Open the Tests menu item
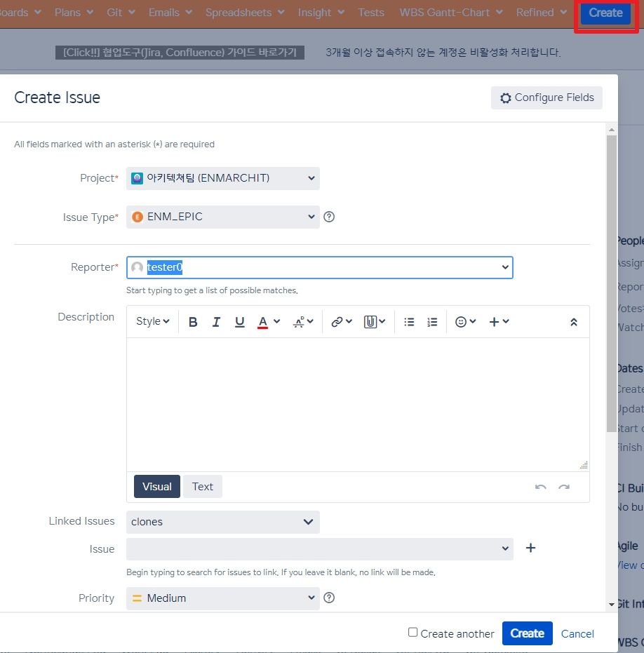Image resolution: width=644 pixels, height=653 pixels. pyautogui.click(x=371, y=13)
